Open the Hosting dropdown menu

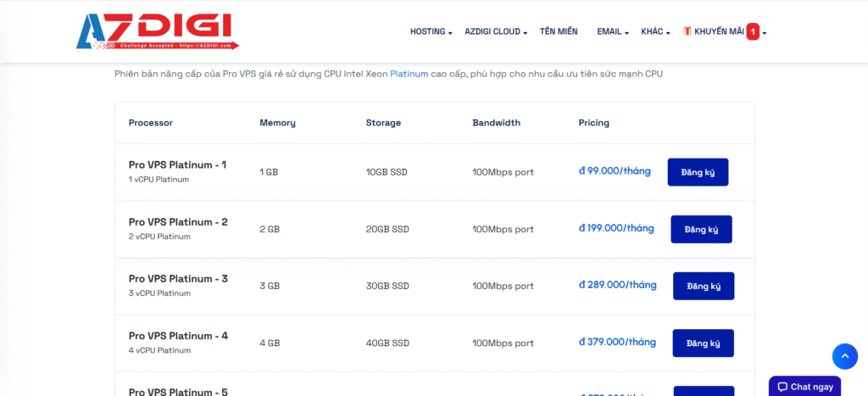click(431, 31)
